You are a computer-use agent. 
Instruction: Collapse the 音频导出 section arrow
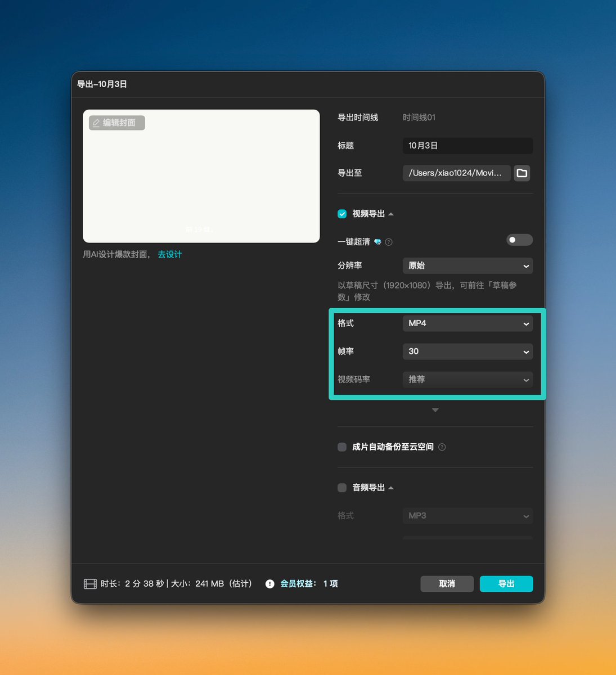[x=391, y=488]
